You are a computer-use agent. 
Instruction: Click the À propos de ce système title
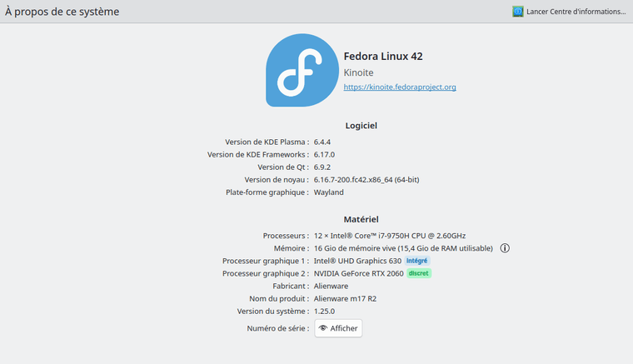pos(62,12)
